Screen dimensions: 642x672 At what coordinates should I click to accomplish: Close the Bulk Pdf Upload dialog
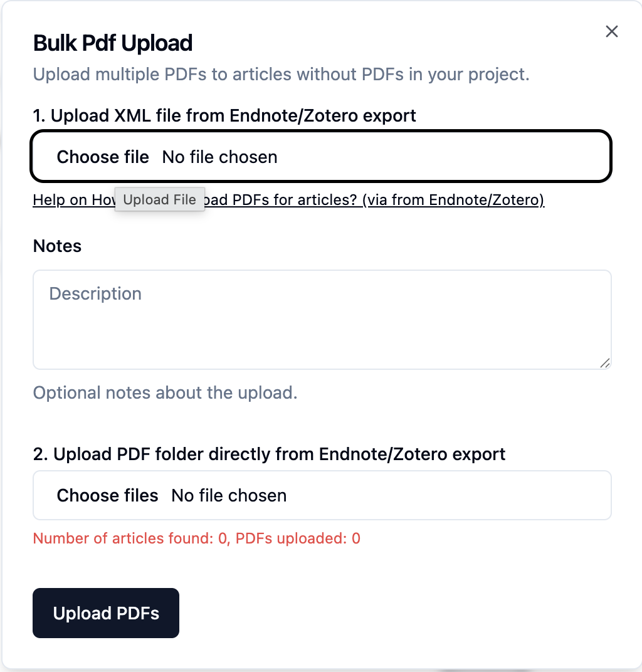coord(612,31)
